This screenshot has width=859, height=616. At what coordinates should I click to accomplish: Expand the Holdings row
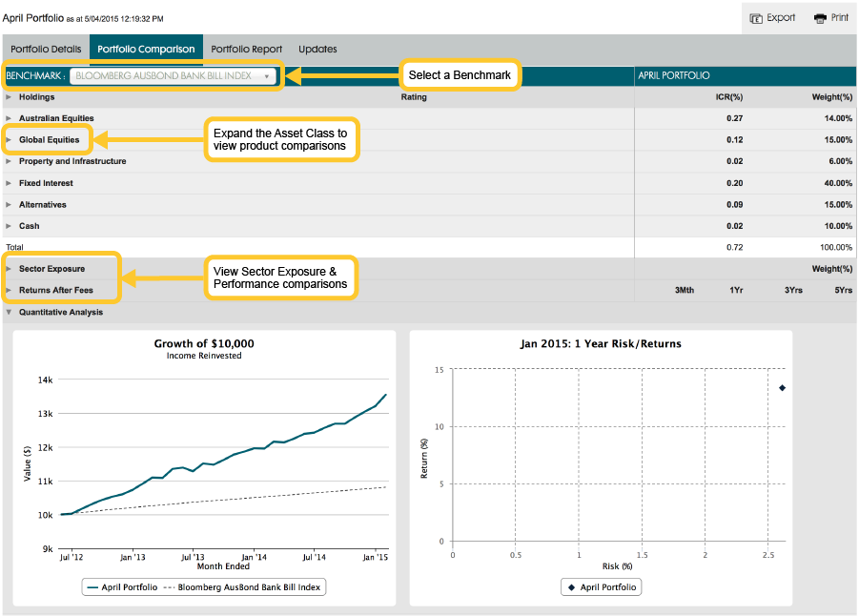click(10, 97)
